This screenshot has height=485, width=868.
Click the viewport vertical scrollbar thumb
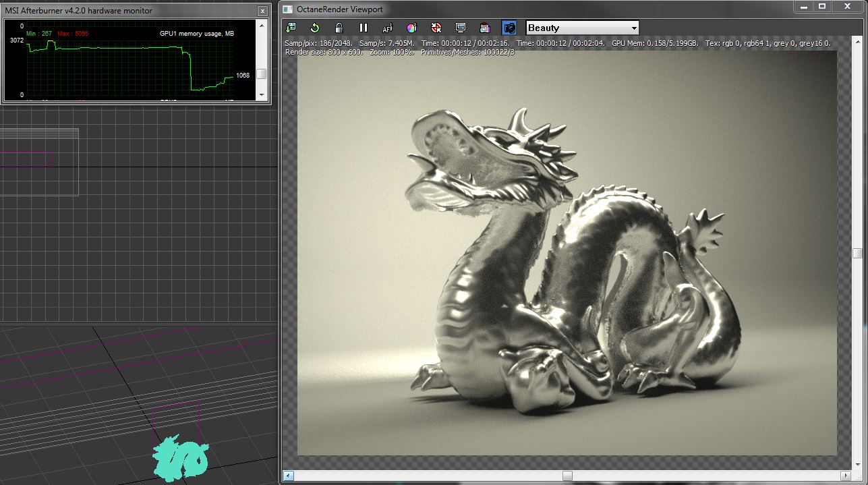pos(857,254)
